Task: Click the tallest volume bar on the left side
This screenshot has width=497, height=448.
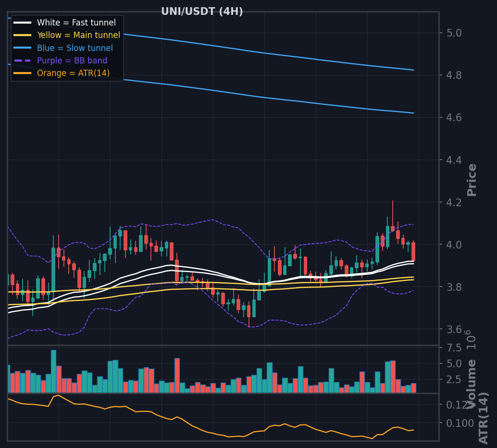Action: point(53,371)
